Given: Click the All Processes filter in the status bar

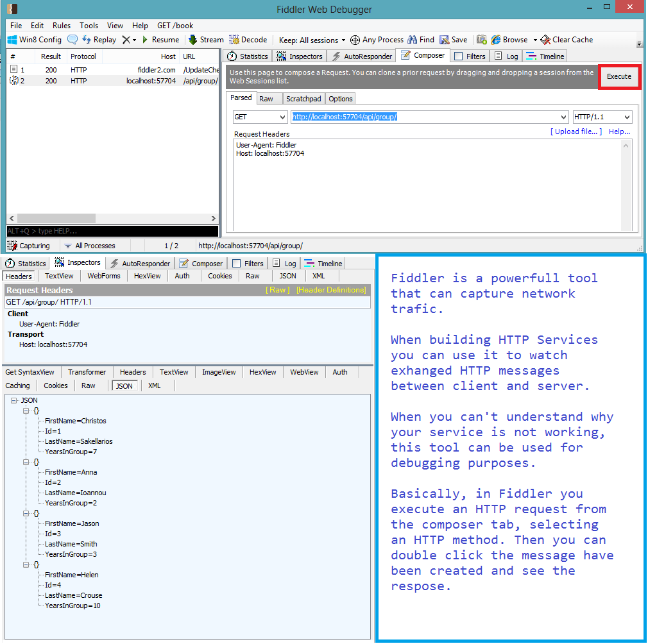Looking at the screenshot, I should [89, 246].
